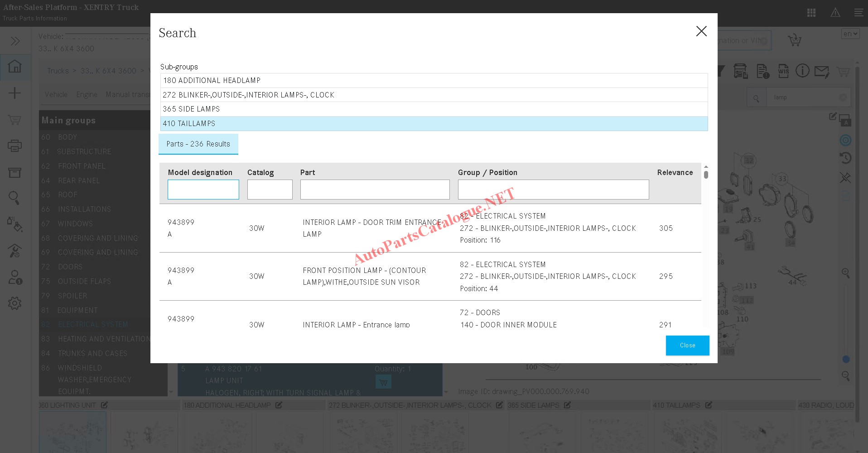Viewport: 868px width, 453px height.
Task: Click the warning triangle icon in header
Action: [x=835, y=13]
